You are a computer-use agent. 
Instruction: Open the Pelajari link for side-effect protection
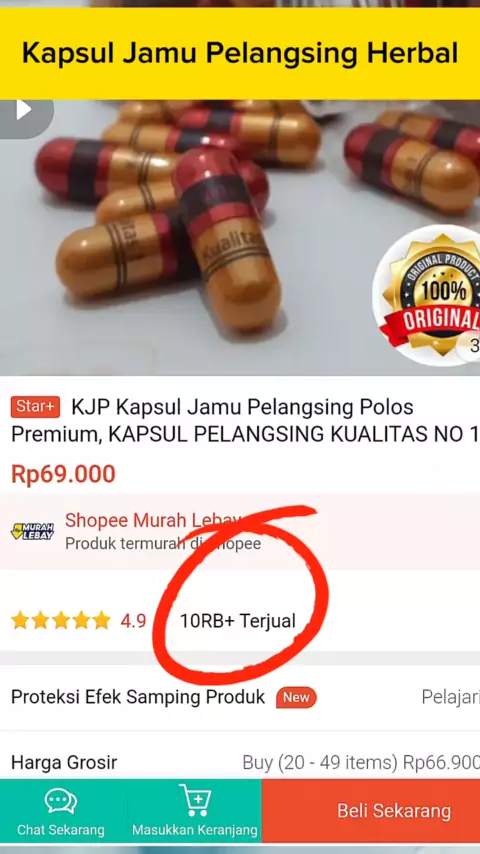coord(451,697)
